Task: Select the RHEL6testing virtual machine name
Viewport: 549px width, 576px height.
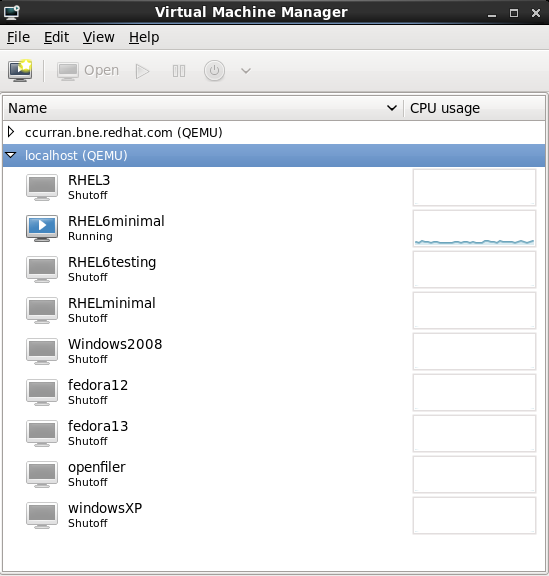Action: (112, 262)
